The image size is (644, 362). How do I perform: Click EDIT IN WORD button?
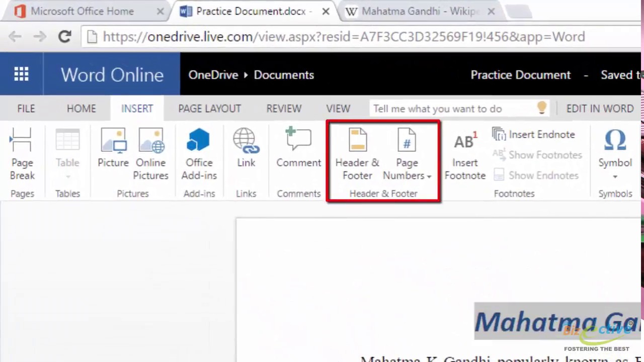coord(600,109)
